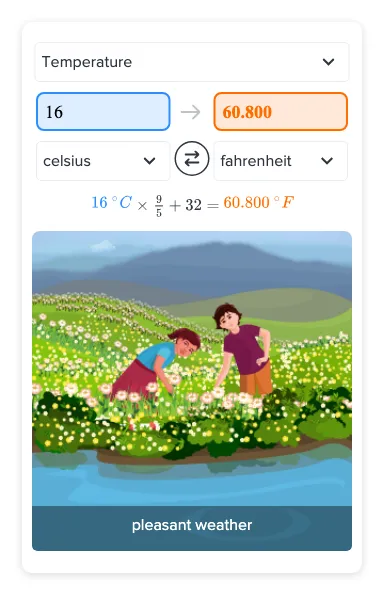Click the chevron beside celsius
This screenshot has height=595, width=384.
tap(150, 161)
